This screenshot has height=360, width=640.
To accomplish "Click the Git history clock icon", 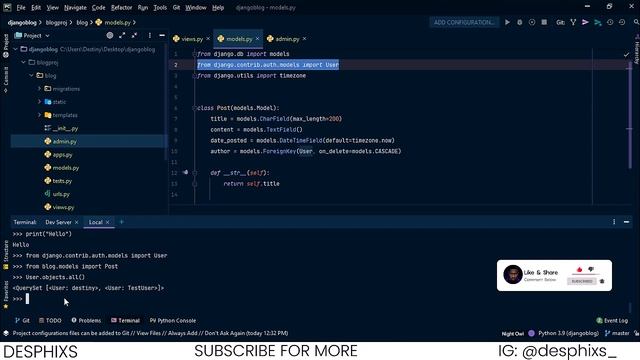I will click(x=610, y=22).
